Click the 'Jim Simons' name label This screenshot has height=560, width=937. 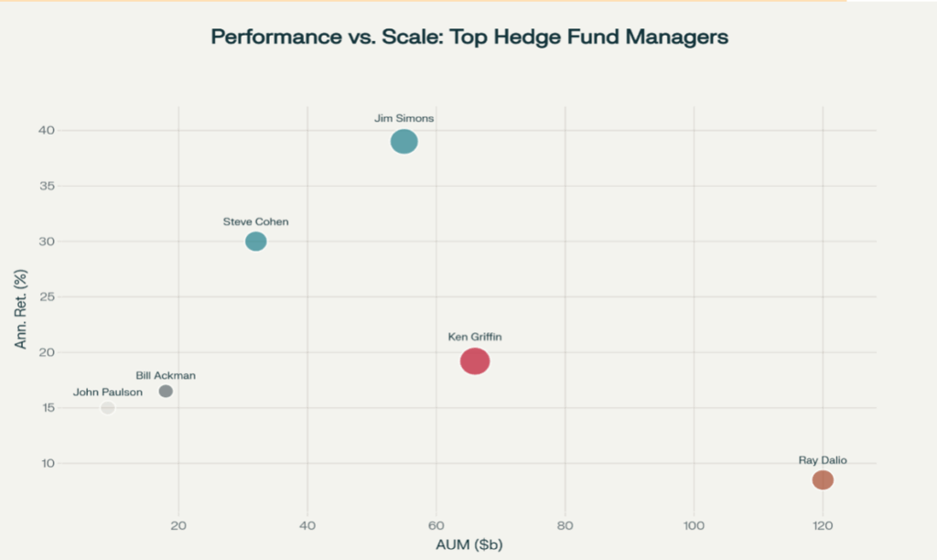[404, 118]
